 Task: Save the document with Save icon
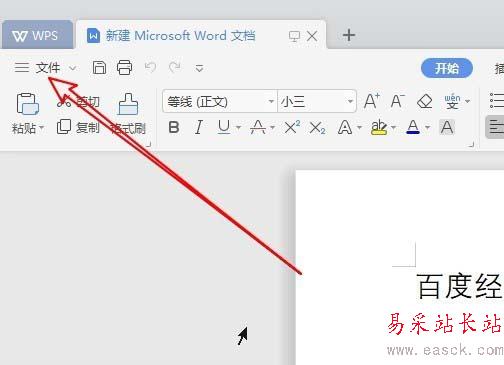(x=99, y=68)
